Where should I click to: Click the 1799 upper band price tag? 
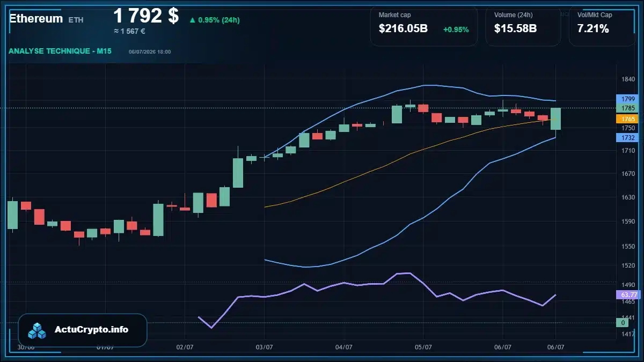pos(626,99)
